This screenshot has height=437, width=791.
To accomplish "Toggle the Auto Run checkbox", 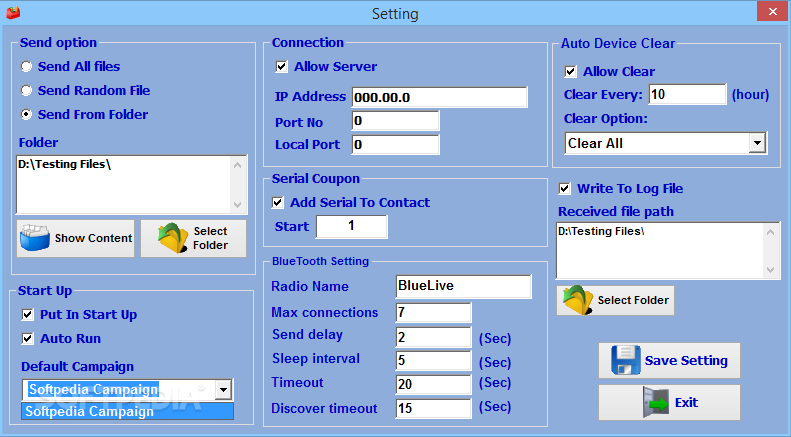I will point(27,339).
